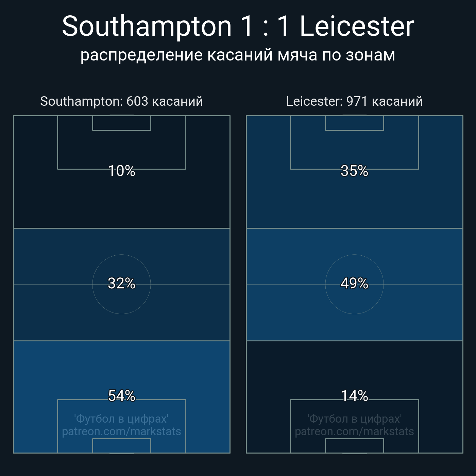Click Leicester's 49% midfield zone label
The image size is (476, 476).
[354, 284]
